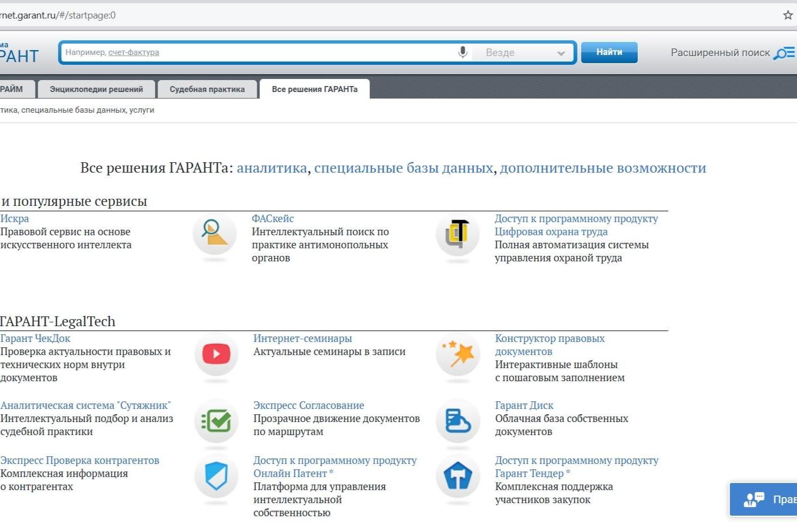Select the Все решения ГАРАНТа tab
Screen dimensions: 797x532
click(315, 89)
